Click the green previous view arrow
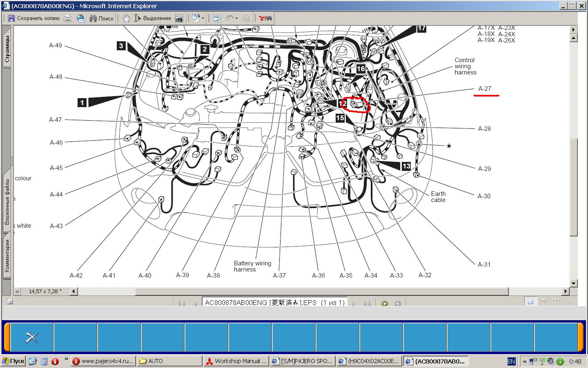 [x=384, y=303]
